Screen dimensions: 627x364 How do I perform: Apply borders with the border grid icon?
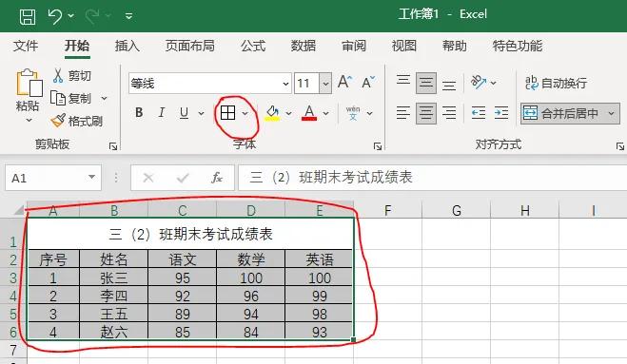(227, 113)
